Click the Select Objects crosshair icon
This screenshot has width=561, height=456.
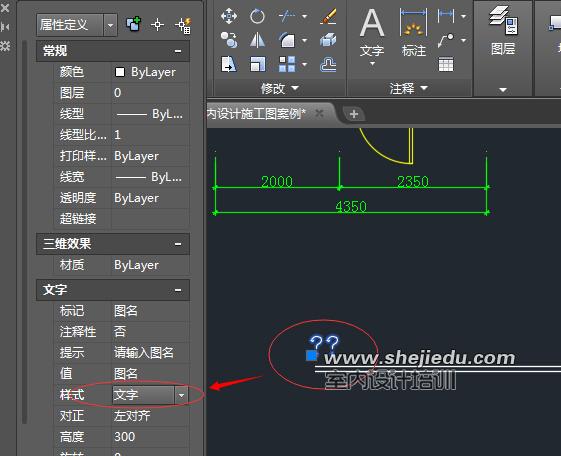tap(157, 25)
